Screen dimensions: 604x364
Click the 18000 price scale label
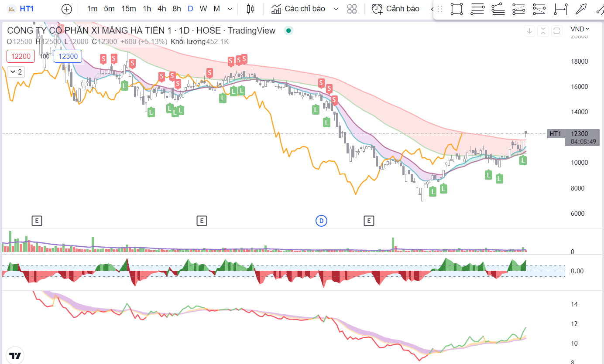[579, 61]
